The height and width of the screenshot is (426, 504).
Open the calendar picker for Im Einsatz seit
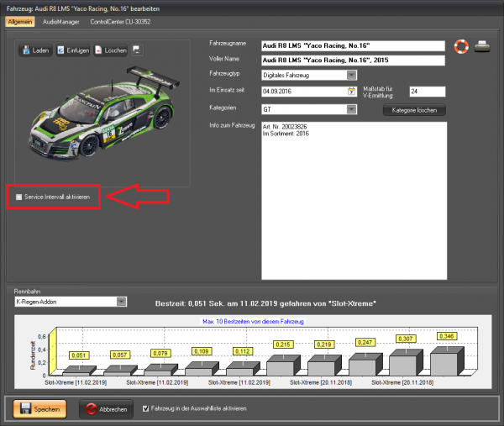[352, 92]
